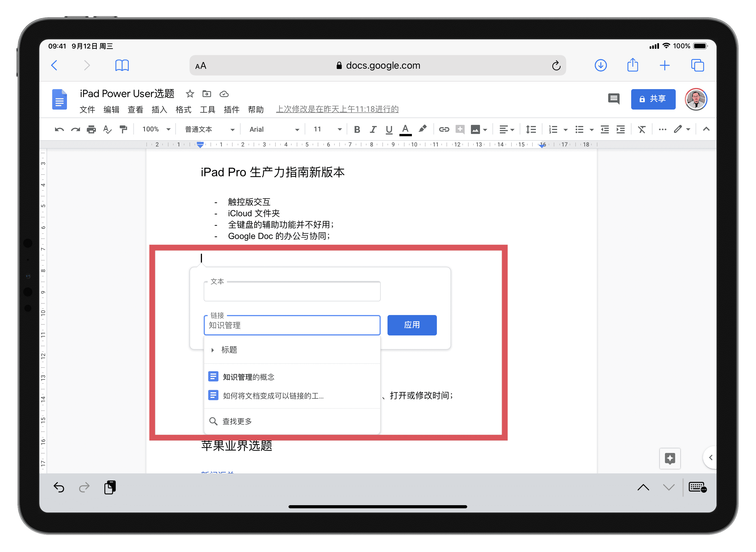Open the 编辑 menu
Viewport: 756px width, 552px height.
click(111, 109)
